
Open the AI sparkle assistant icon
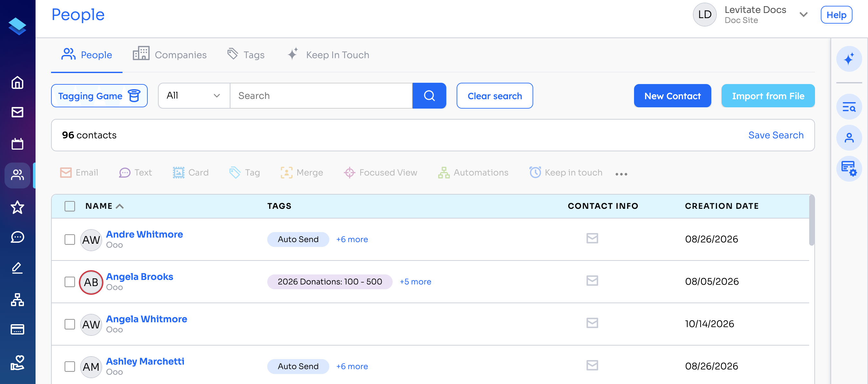click(849, 59)
